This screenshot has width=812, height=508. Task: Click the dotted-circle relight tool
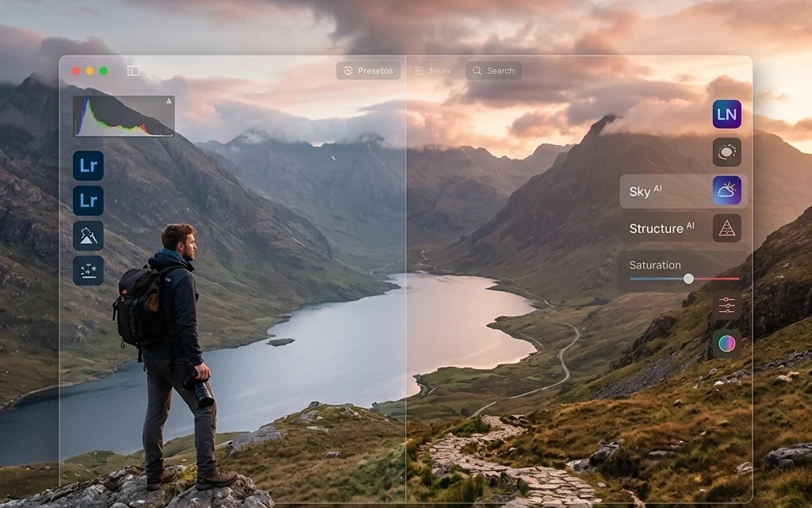coord(726,152)
